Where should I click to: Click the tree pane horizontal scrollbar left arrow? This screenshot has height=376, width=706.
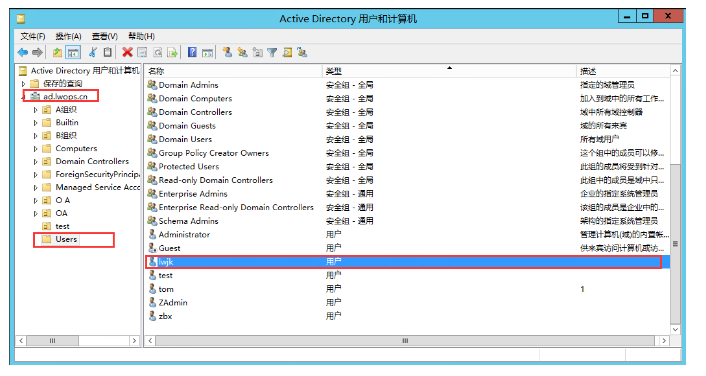tap(21, 341)
